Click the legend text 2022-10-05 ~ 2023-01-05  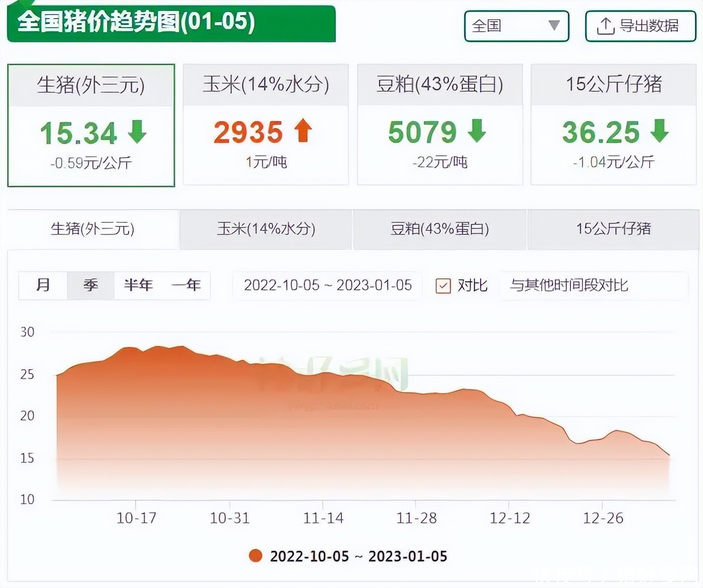(x=359, y=556)
